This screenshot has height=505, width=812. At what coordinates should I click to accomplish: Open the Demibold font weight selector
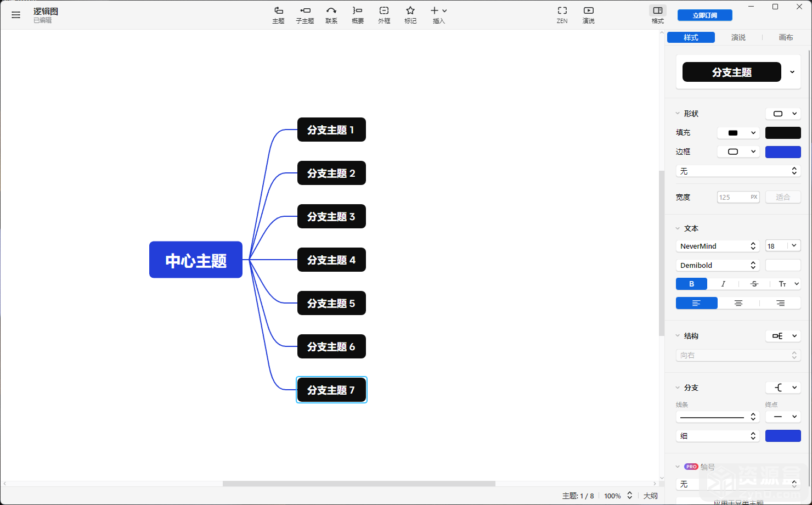(718, 265)
